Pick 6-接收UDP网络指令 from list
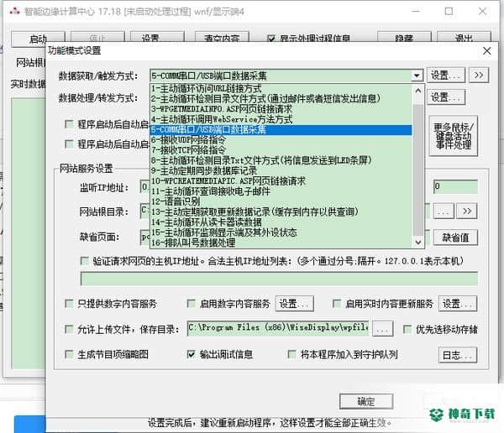504x433 pixels. pyautogui.click(x=281, y=140)
